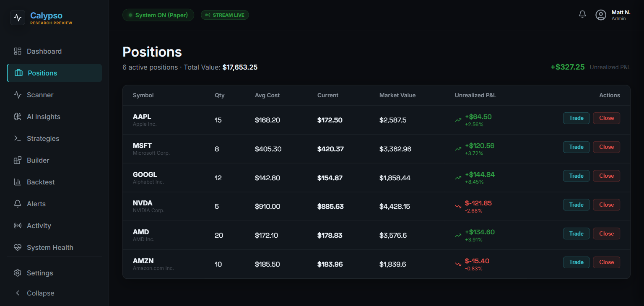Trade the NVDA position

(x=576, y=205)
